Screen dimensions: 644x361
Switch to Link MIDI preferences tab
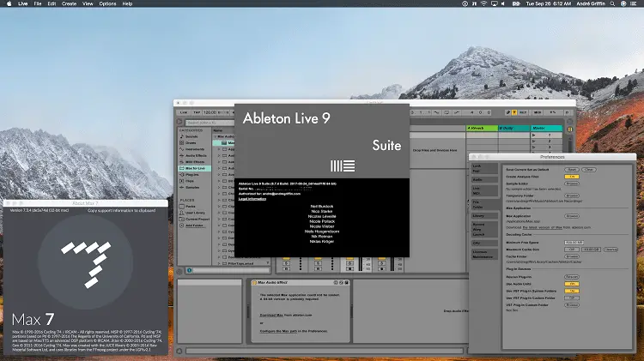pos(483,190)
